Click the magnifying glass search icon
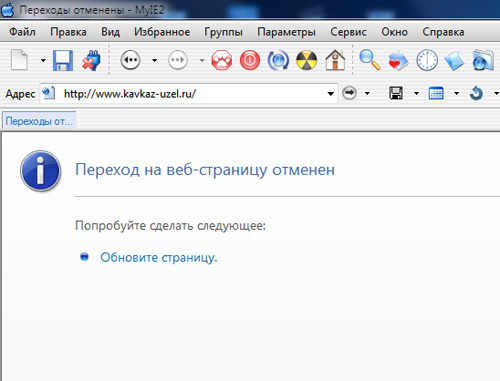Viewport: 500px width, 381px height. pos(370,60)
